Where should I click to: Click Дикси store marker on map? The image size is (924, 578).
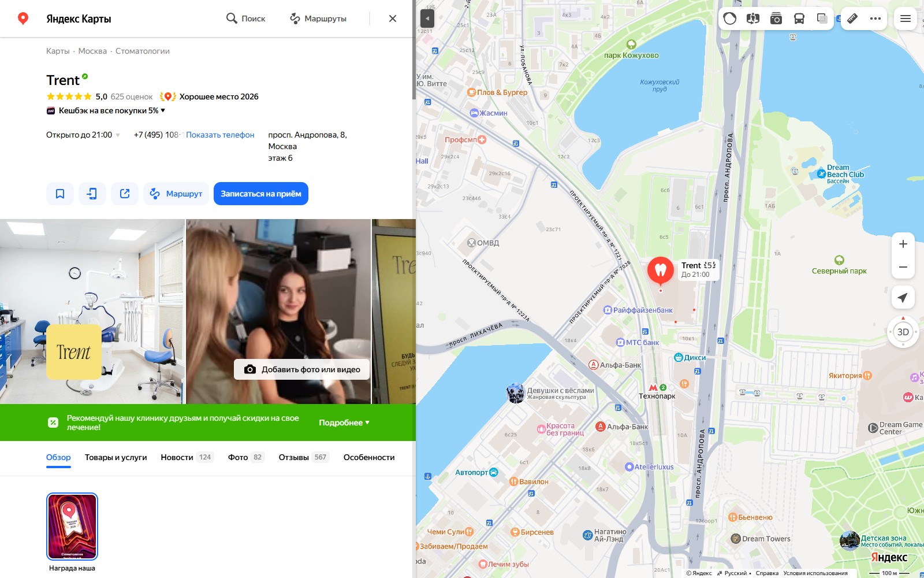(690, 358)
